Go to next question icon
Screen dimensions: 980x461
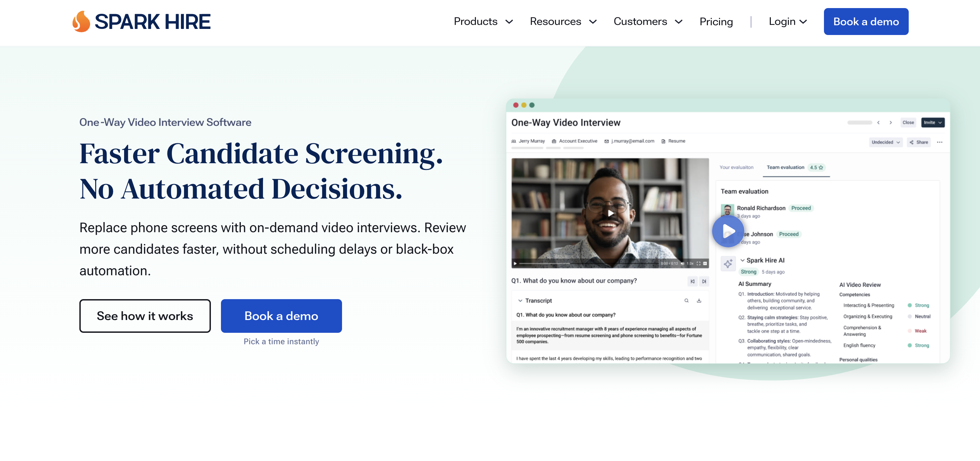click(x=704, y=281)
